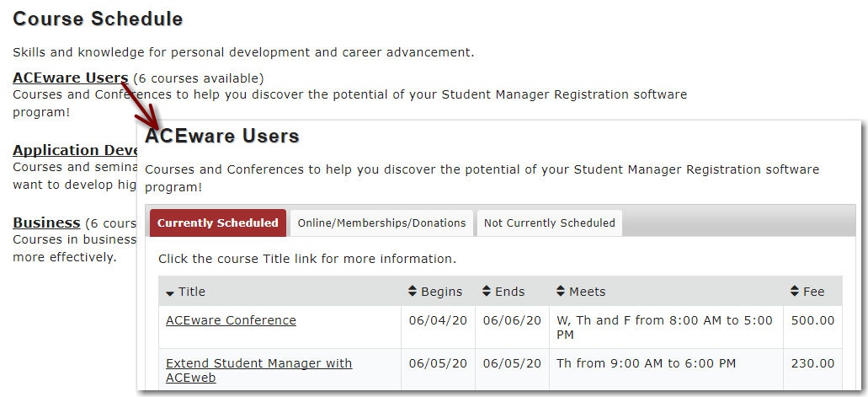
Task: Select the 'Th from 9:00 AM to 6:00 PM' cell
Action: [x=666, y=370]
